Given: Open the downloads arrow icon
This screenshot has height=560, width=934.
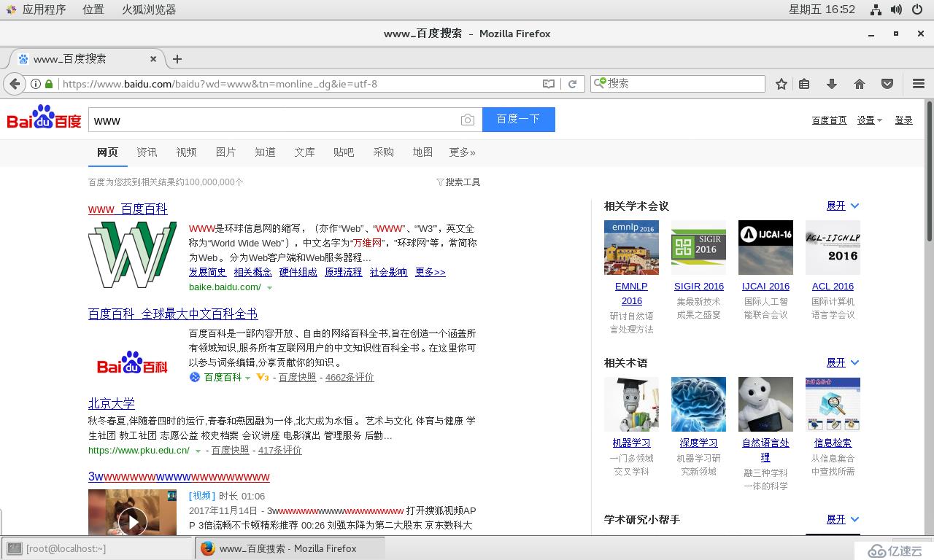Looking at the screenshot, I should (832, 84).
